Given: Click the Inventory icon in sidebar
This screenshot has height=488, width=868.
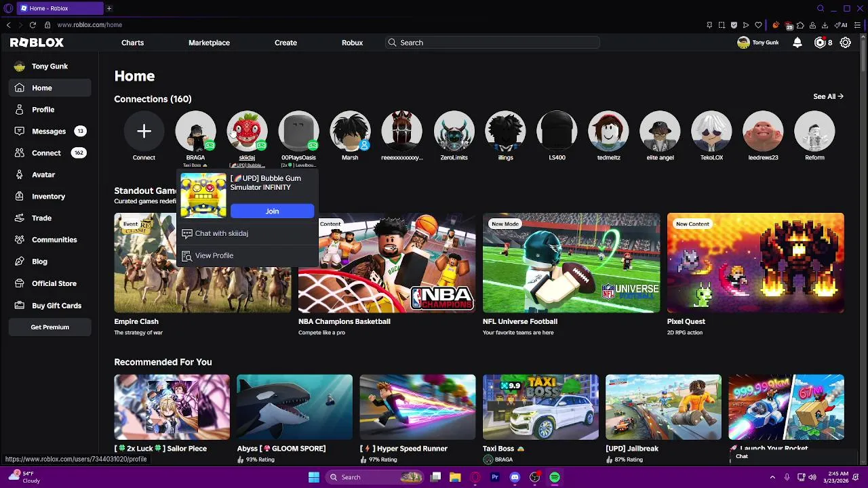Looking at the screenshot, I should [19, 197].
